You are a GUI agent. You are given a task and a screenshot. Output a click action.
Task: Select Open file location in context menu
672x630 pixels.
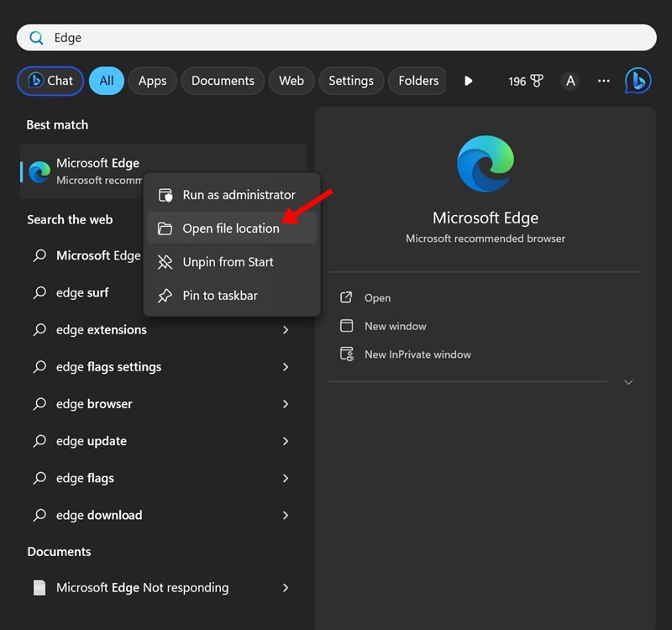click(231, 228)
